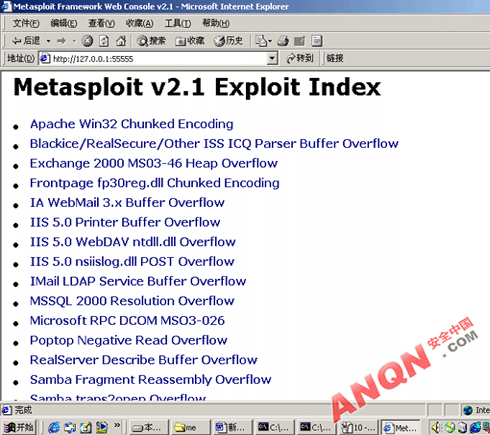This screenshot has width=490, height=435.
Task: Launch Internet Explorer from the quick launch bar
Action: click(x=54, y=427)
